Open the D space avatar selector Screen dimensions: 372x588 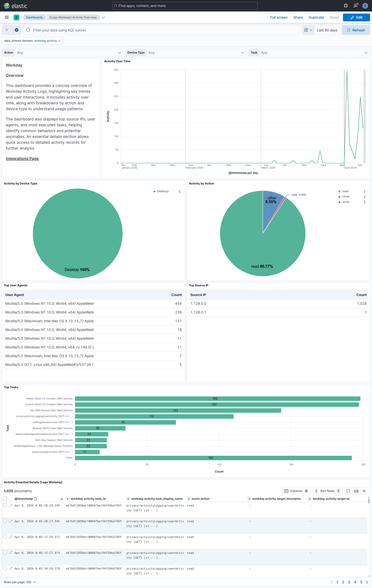(16, 17)
